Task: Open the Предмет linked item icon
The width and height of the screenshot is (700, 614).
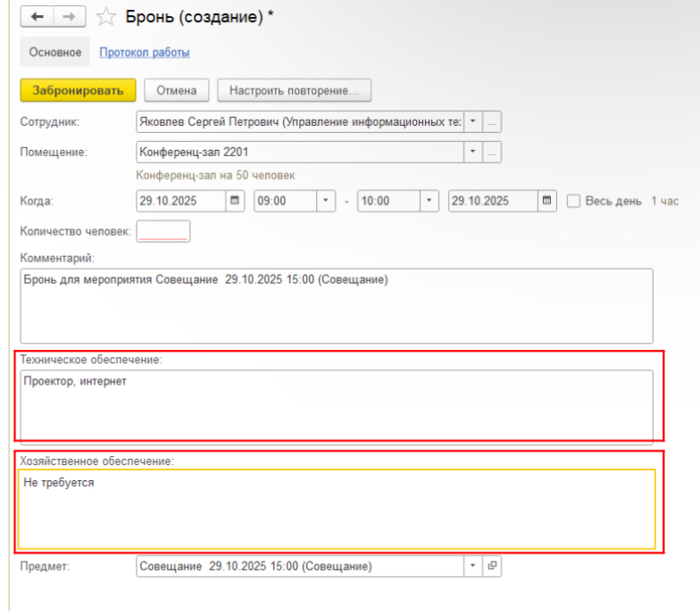Action: [x=492, y=566]
